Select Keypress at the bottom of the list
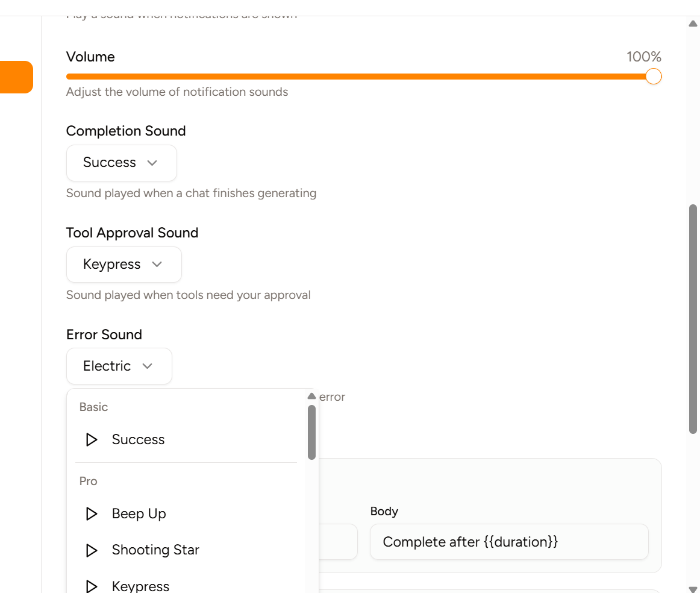Image resolution: width=700 pixels, height=593 pixels. (140, 586)
